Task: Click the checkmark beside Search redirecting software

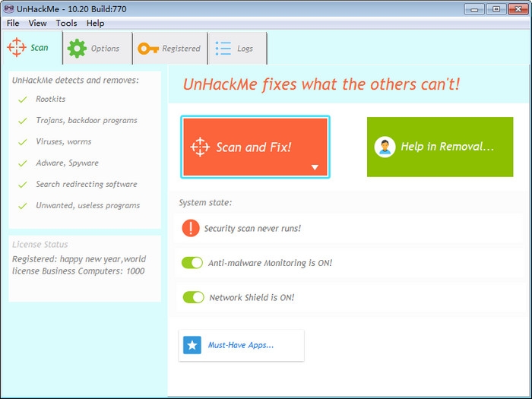Action: [22, 185]
